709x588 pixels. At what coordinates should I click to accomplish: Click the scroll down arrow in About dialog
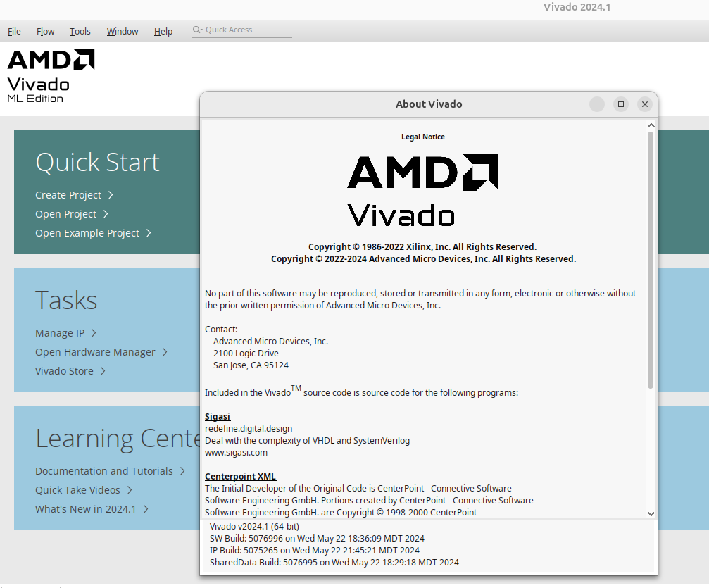tap(651, 513)
